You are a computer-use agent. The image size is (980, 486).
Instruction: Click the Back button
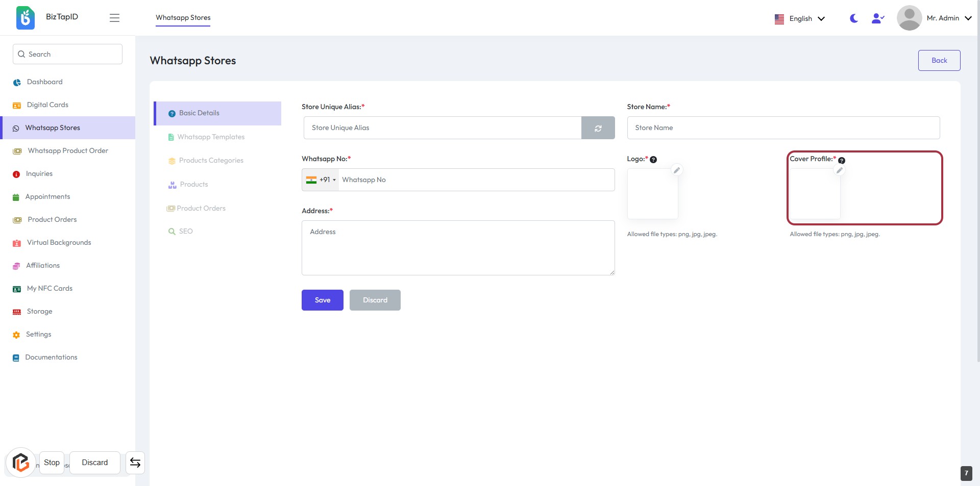click(939, 61)
